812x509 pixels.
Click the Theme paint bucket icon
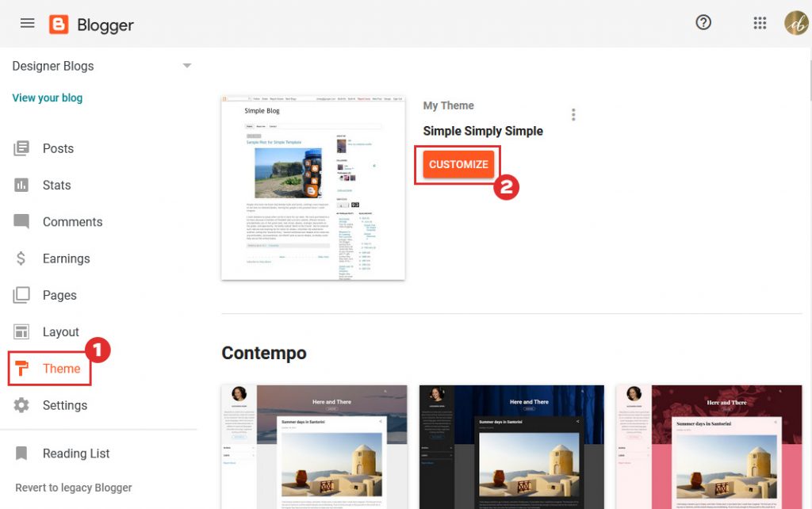coord(21,368)
